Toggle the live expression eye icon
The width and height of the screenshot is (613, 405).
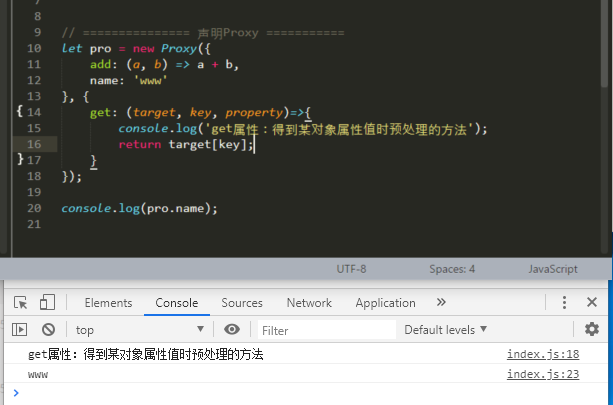(232, 330)
